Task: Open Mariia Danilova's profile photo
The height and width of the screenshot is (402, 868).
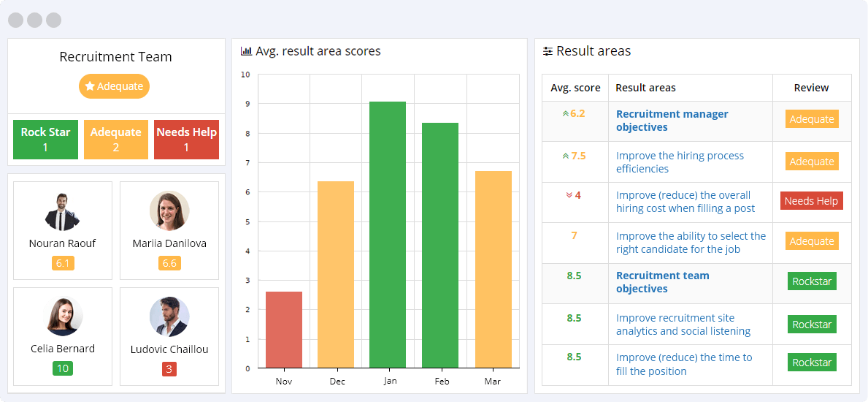Action: 169,211
